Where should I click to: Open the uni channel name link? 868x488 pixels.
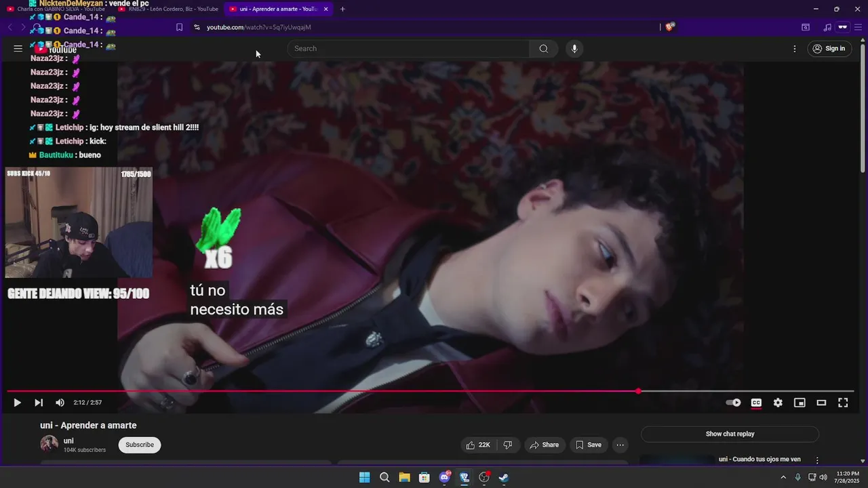[68, 441]
